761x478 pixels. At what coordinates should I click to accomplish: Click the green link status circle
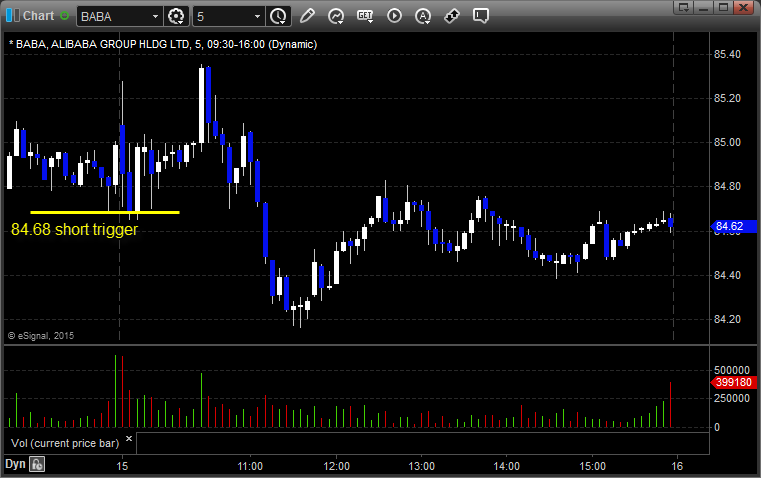[x=65, y=16]
